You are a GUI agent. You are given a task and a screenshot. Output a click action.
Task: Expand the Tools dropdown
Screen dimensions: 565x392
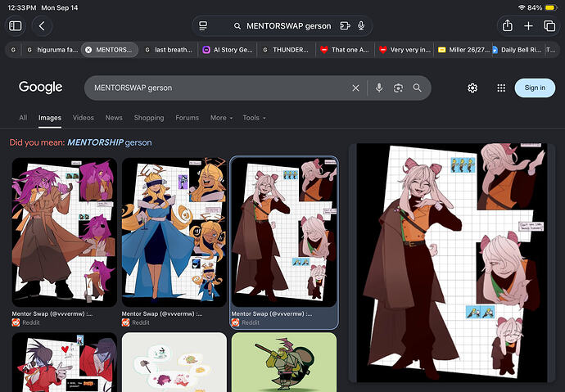[x=254, y=118]
